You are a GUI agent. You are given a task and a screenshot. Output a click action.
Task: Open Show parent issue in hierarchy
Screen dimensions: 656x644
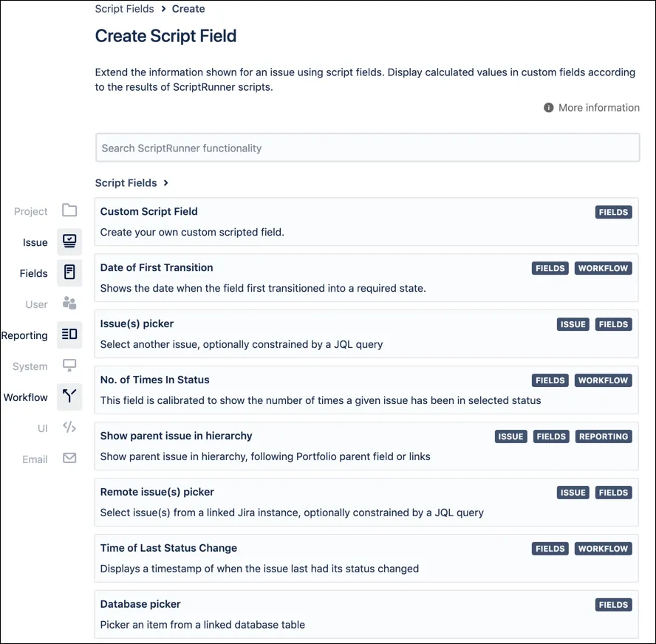(366, 446)
